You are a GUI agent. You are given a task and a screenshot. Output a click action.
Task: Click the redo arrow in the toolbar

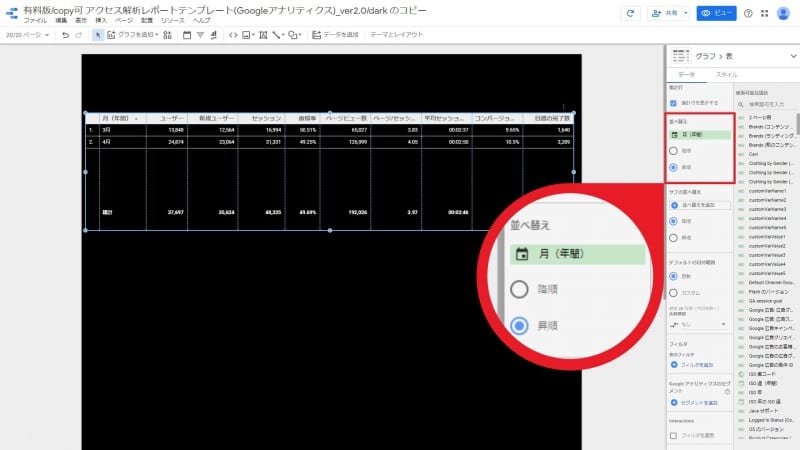pos(79,34)
